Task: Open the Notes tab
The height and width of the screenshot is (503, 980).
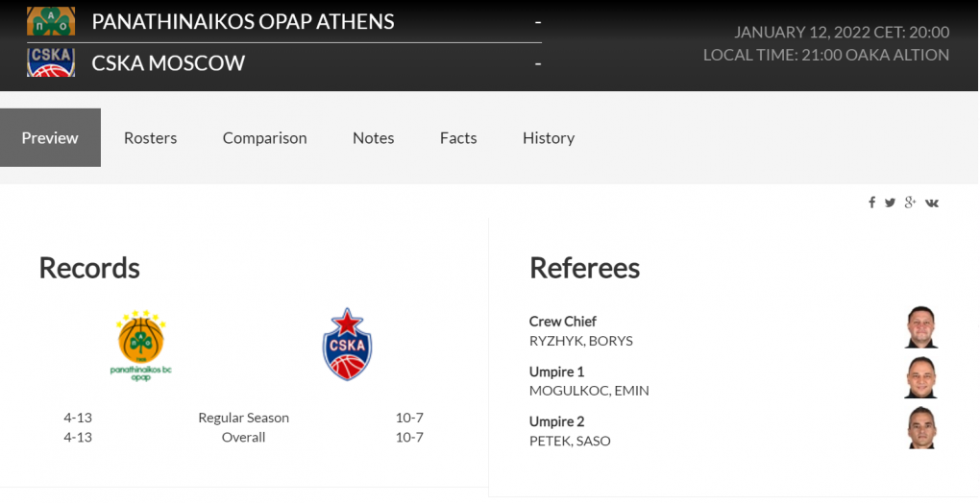Action: [373, 138]
